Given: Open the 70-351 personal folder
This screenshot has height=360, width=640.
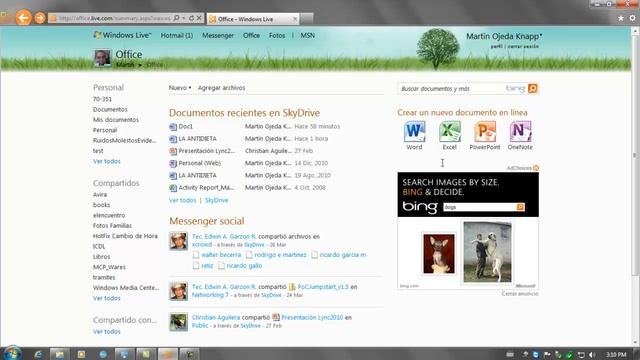Looking at the screenshot, I should pos(102,99).
